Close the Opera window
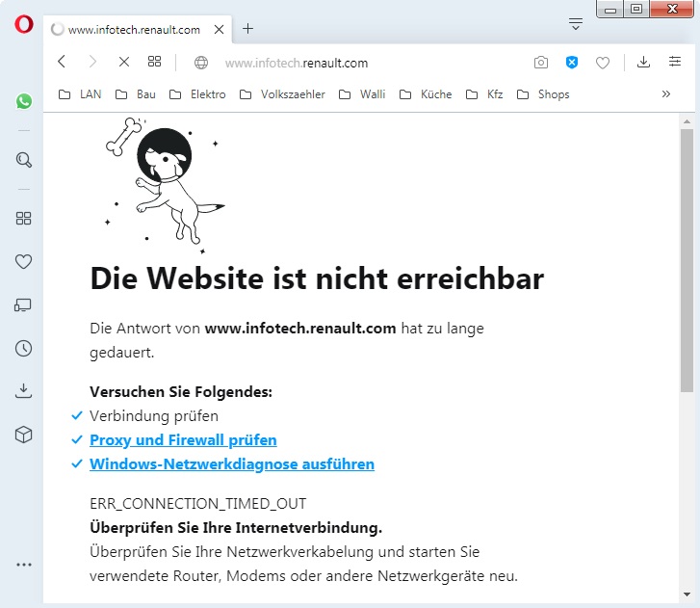 672,9
